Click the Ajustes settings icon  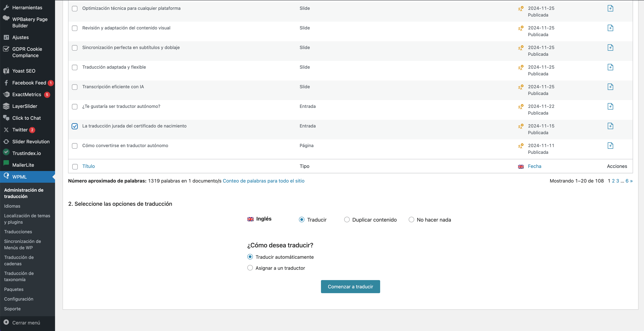pos(6,37)
